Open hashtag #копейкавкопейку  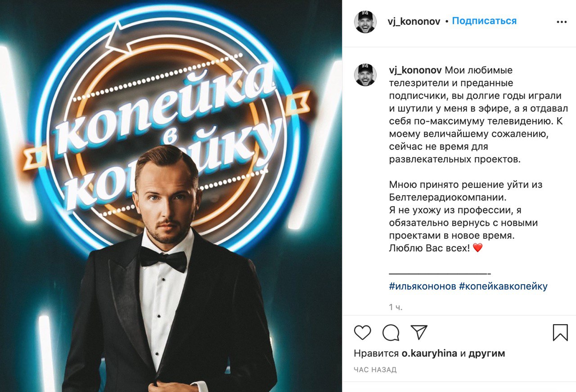point(503,286)
